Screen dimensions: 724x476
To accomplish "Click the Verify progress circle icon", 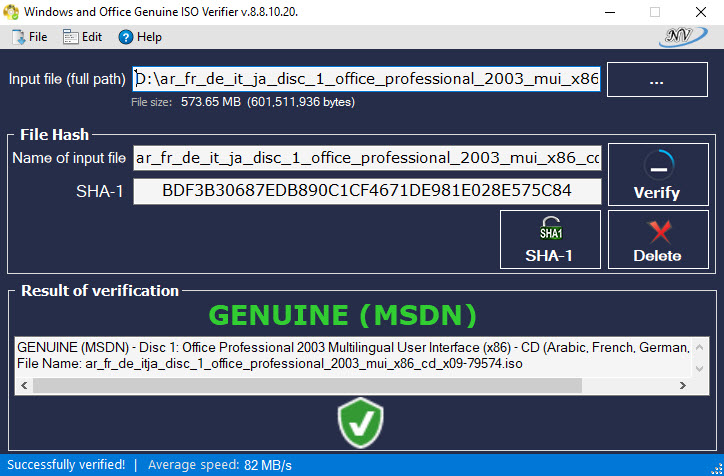I will 659,166.
